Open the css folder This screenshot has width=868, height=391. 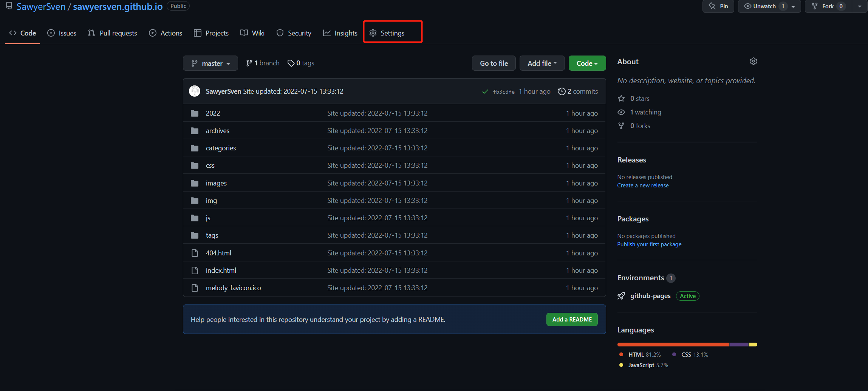[x=210, y=165]
